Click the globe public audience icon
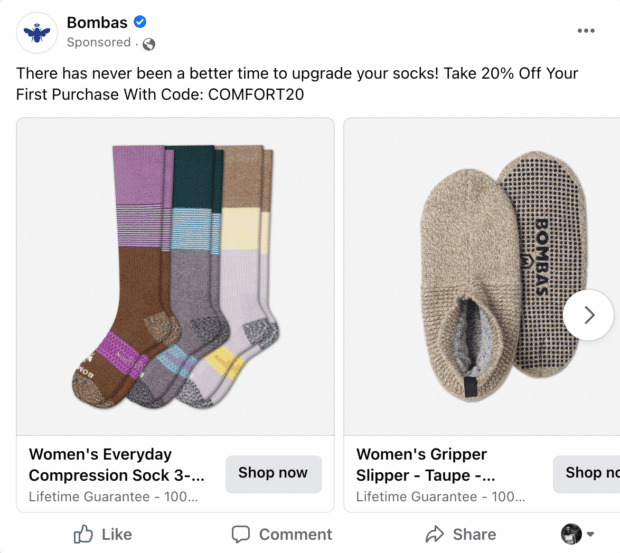 [149, 43]
